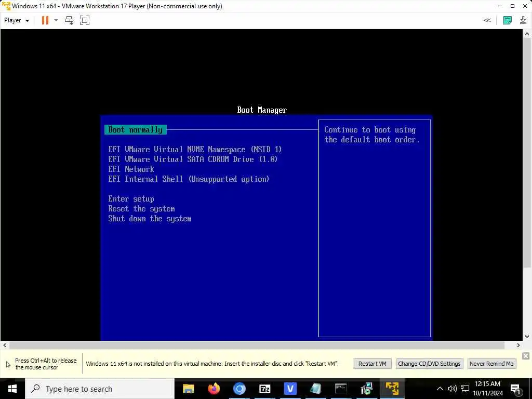Open the notepad-style app icon on taskbar
Viewport: 532px width, 399px height.
(x=315, y=389)
